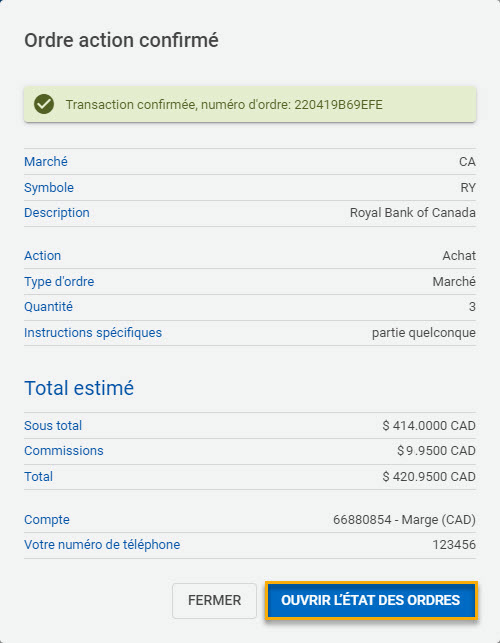Click the action value Achat
This screenshot has width=500, height=643.
coord(459,255)
